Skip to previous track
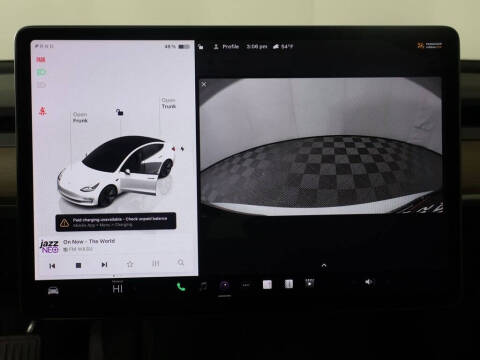 point(52,266)
